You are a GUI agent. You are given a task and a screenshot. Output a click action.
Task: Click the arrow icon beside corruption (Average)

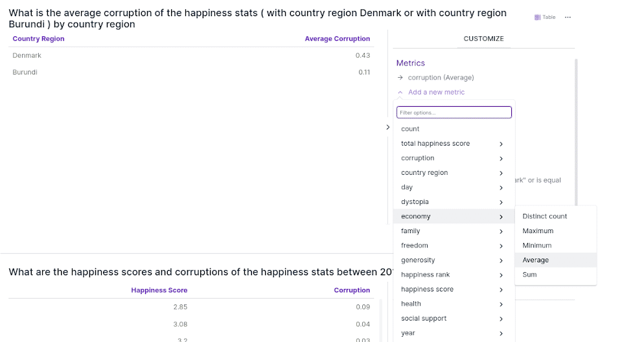pos(400,78)
